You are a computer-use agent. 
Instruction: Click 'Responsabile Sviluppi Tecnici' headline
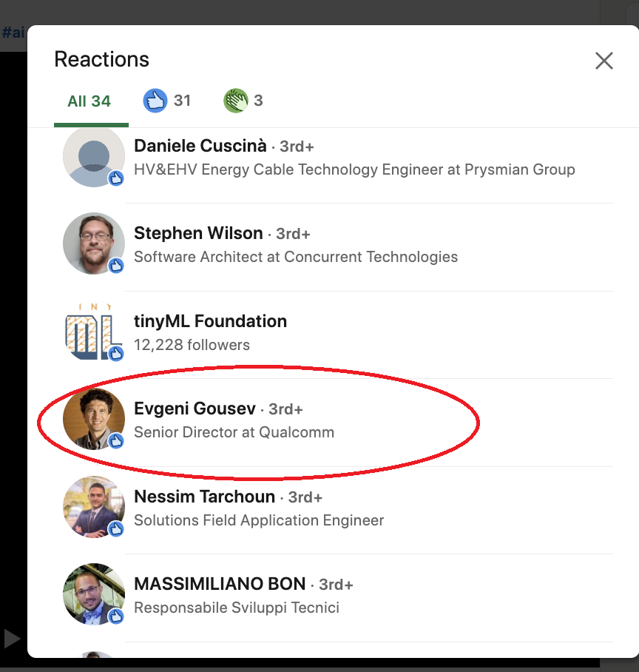(x=237, y=608)
